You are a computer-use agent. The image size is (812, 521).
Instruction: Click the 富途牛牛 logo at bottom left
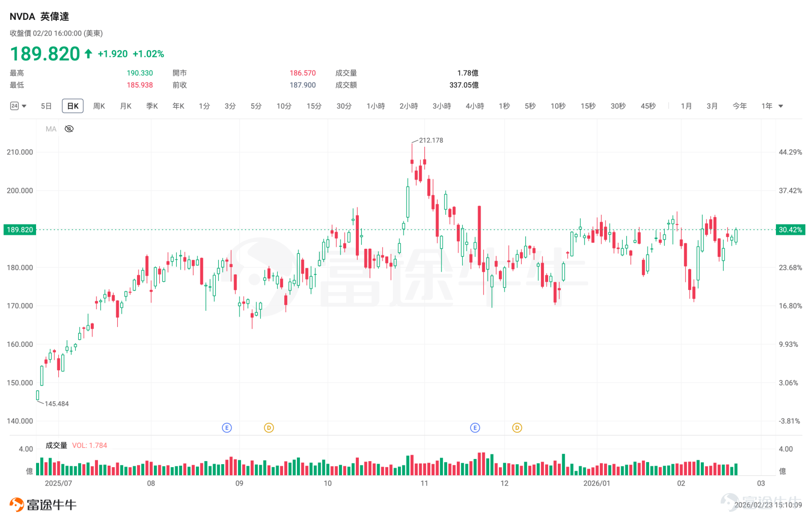[x=43, y=504]
